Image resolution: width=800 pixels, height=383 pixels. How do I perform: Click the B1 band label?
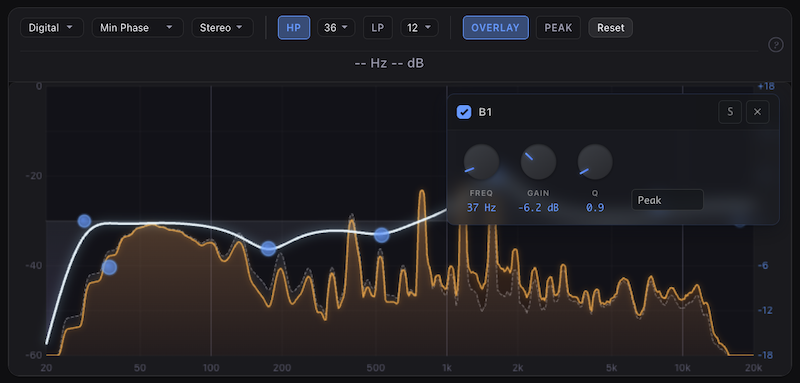pos(485,112)
